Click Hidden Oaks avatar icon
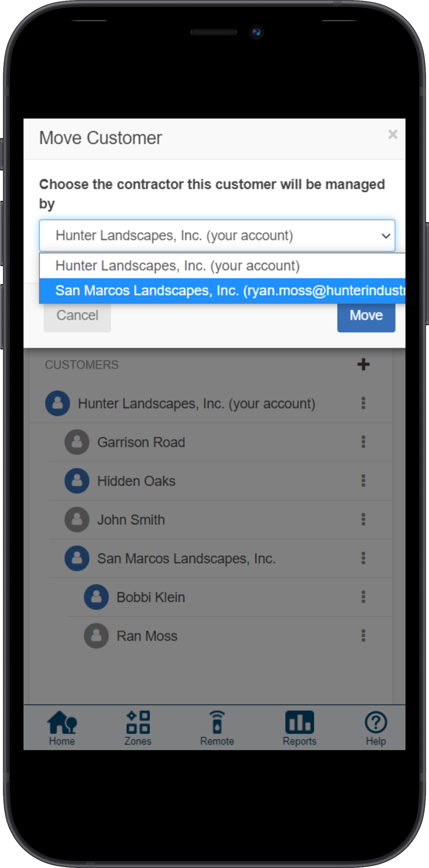 pyautogui.click(x=77, y=480)
